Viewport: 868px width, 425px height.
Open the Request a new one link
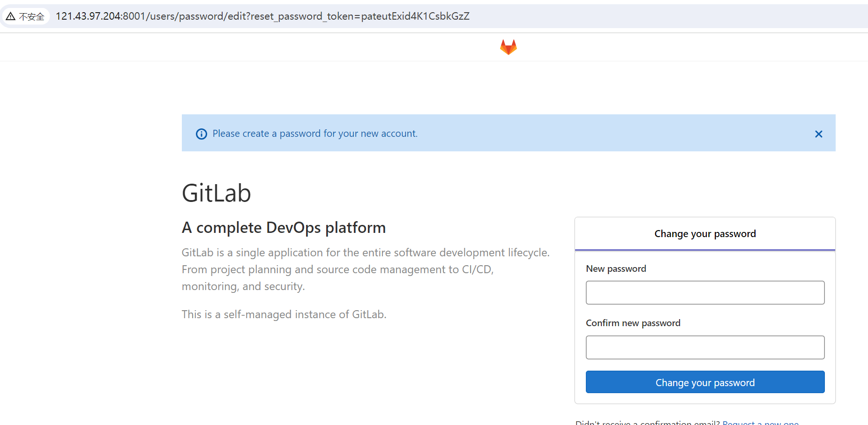[x=760, y=423]
